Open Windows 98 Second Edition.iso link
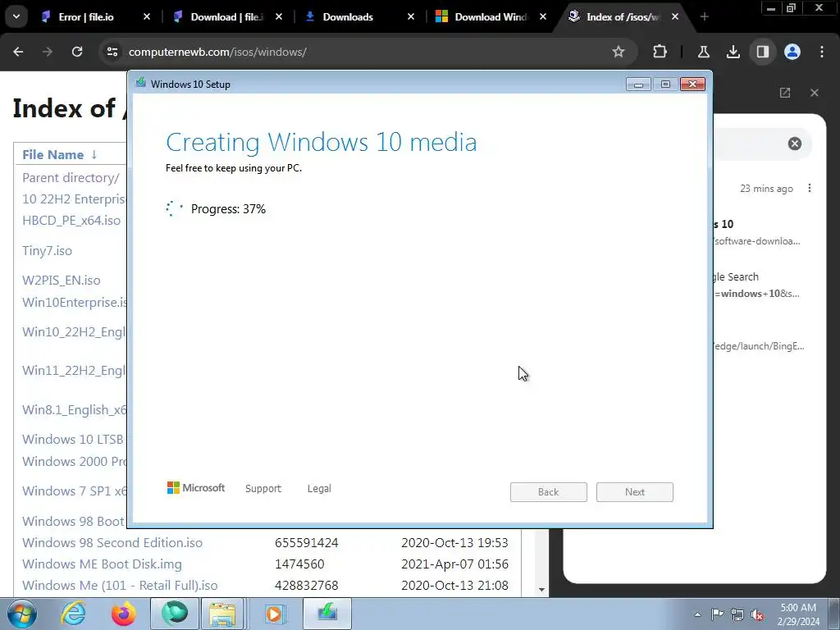Viewport: 840px width, 630px height. tap(112, 543)
